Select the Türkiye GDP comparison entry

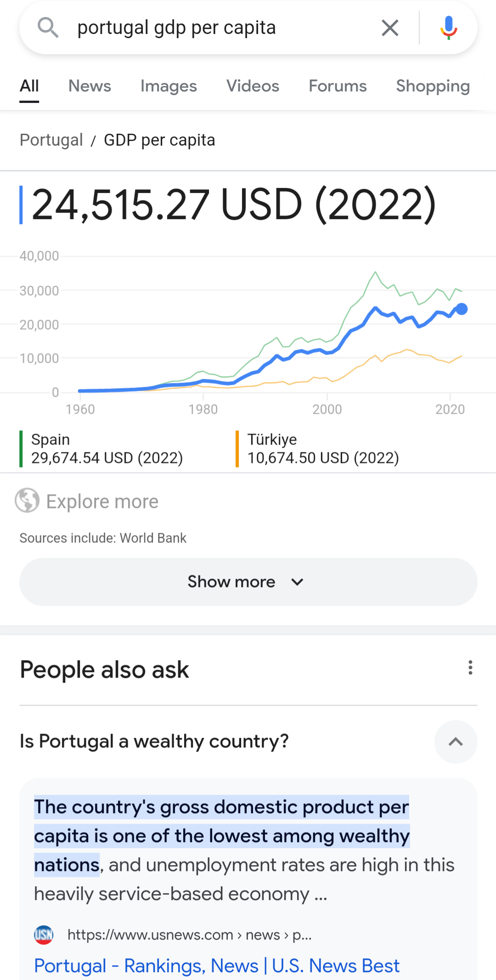click(x=323, y=449)
